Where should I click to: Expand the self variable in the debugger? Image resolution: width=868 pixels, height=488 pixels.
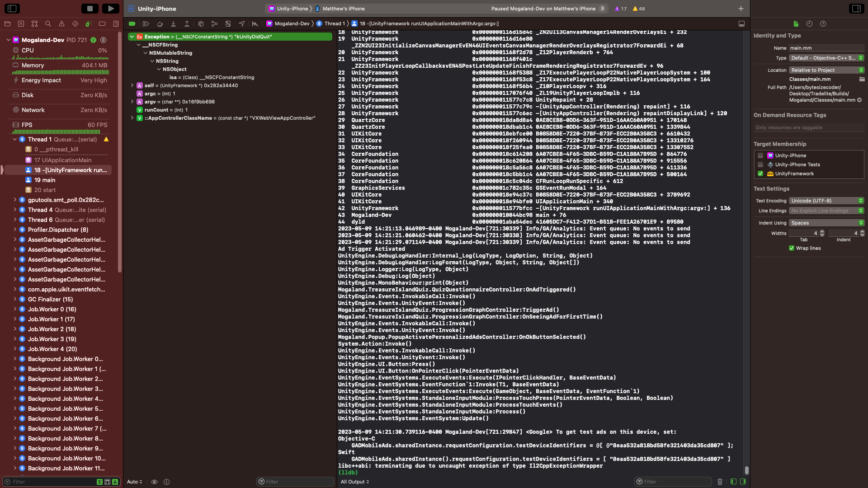point(132,85)
